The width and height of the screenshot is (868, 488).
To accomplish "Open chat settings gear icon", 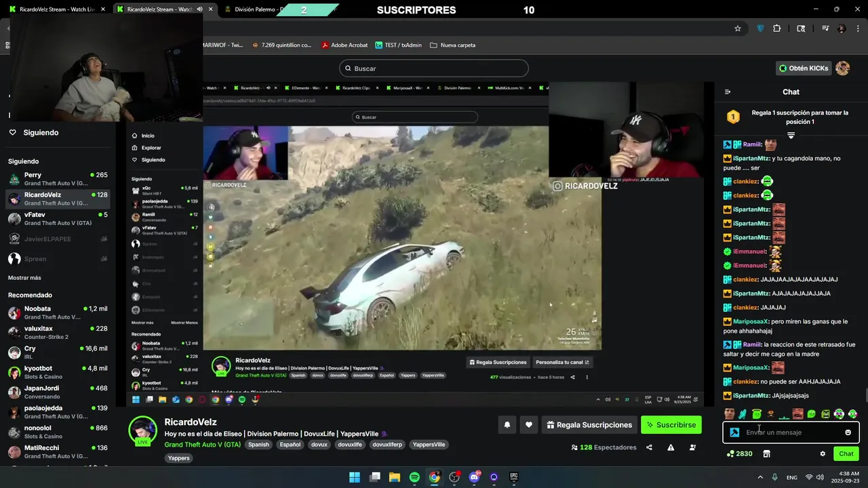I will (x=823, y=454).
